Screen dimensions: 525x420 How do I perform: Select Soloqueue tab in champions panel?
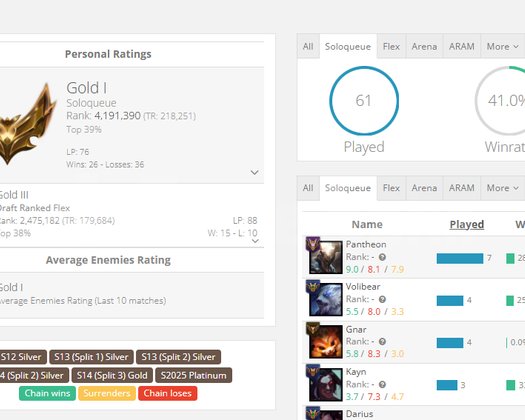pos(348,188)
